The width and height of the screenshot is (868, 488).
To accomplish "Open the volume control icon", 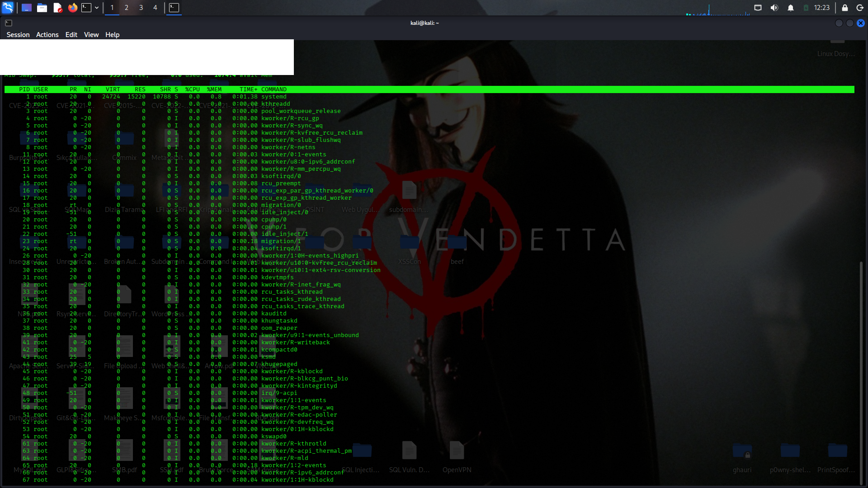I will tap(774, 8).
